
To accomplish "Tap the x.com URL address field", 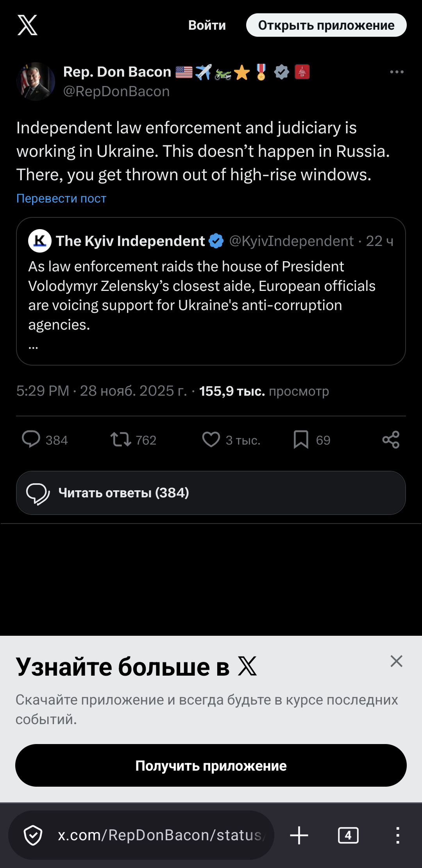I will pos(160,835).
